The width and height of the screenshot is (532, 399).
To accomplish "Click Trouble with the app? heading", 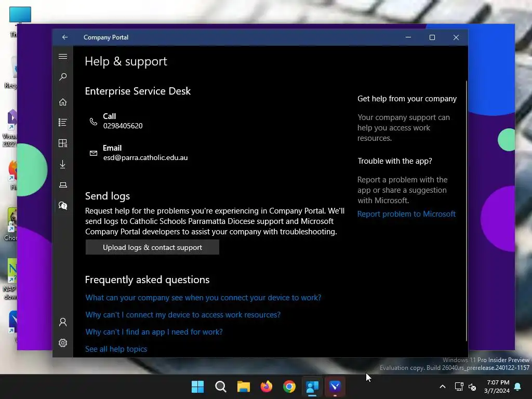I will tap(395, 161).
